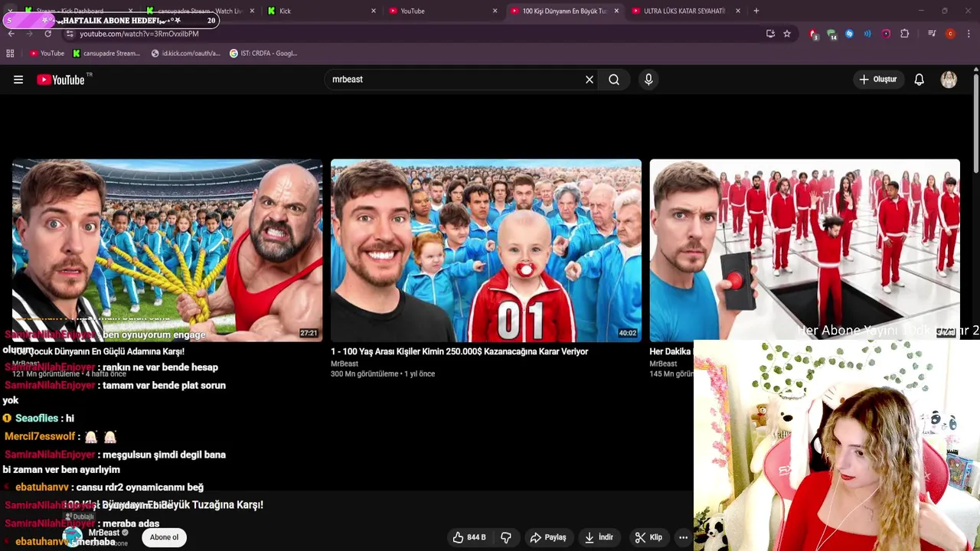Open the YouTube account avatar menu

pos(949,80)
